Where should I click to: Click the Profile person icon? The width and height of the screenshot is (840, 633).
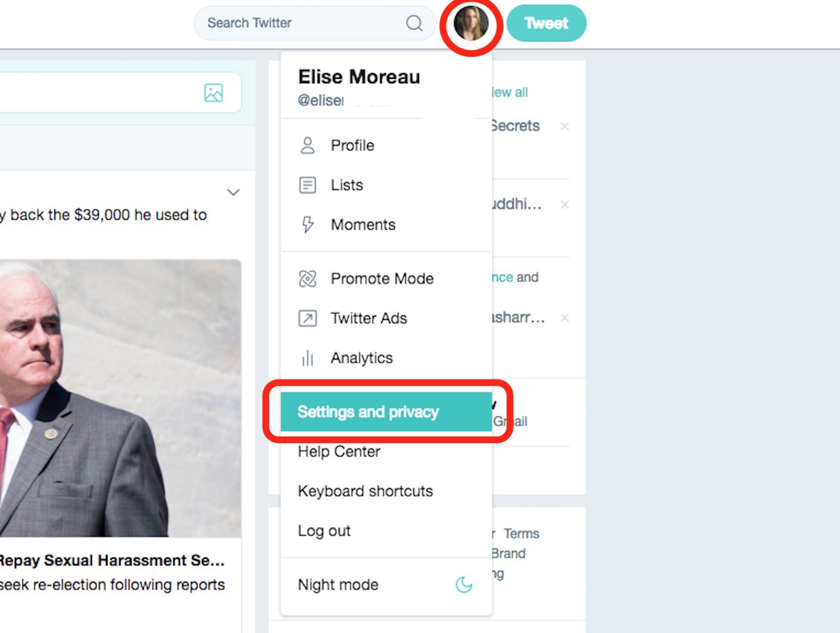tap(308, 145)
